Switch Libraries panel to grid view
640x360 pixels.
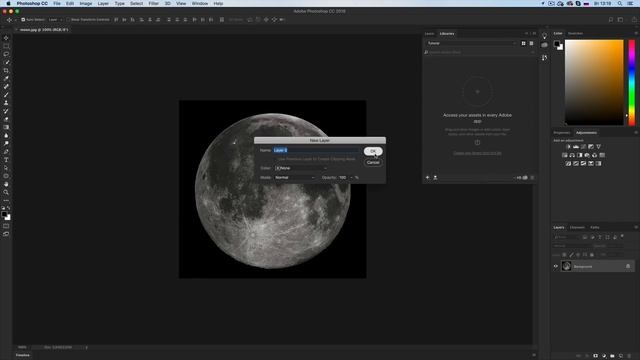(524, 43)
